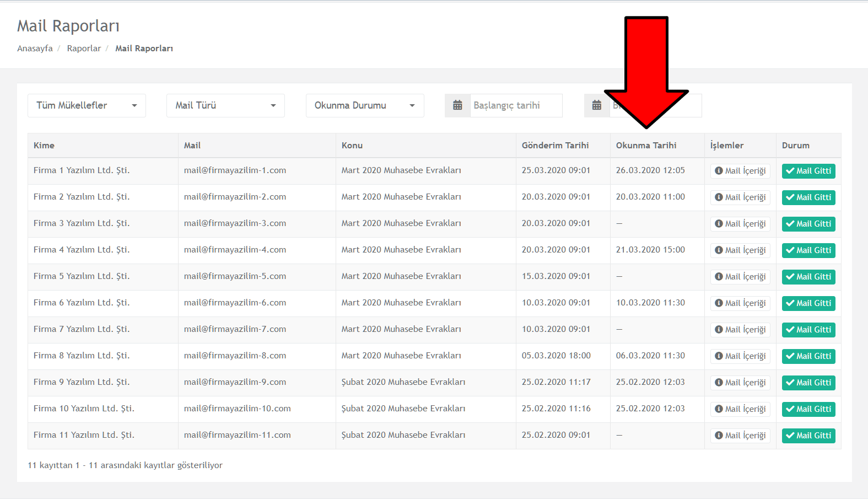Open Mail İçeriği for Firma 5
This screenshot has height=499, width=868.
click(x=740, y=277)
